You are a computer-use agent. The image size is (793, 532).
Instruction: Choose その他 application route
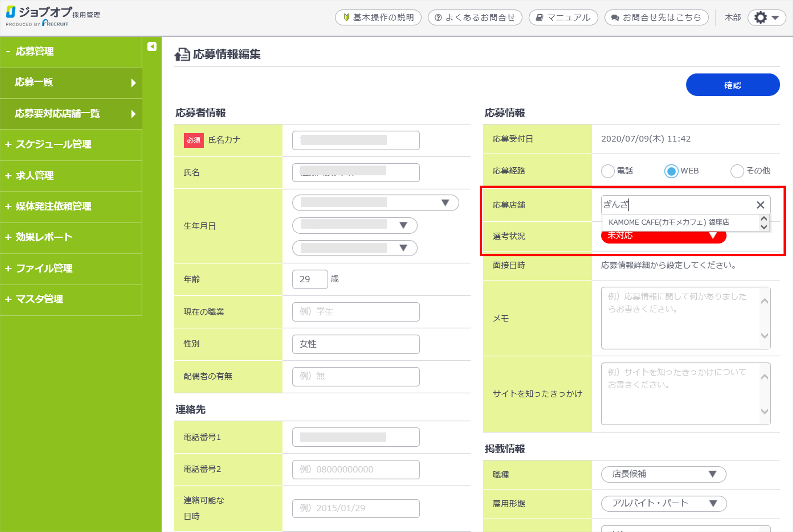point(737,171)
